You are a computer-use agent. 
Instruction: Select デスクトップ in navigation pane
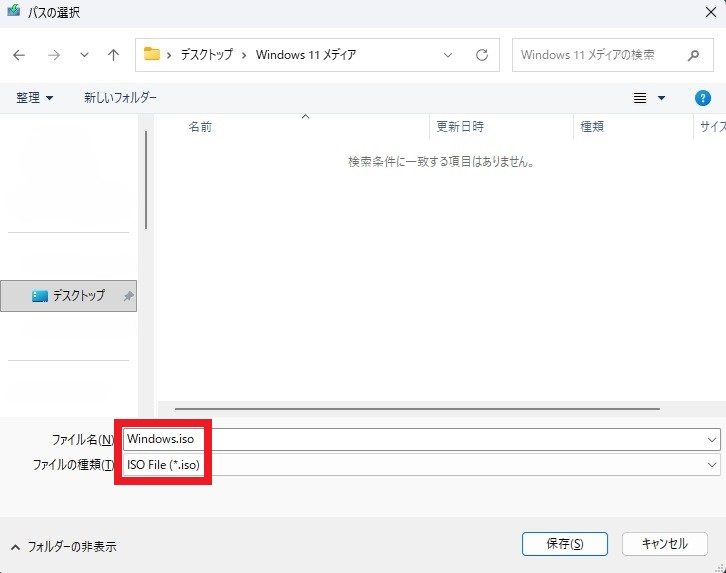pos(69,296)
